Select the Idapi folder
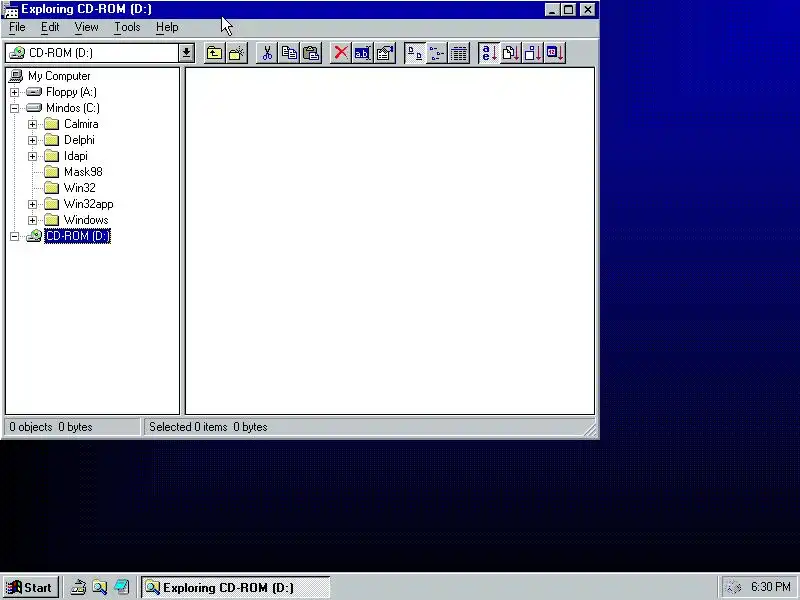The image size is (800, 600). click(x=76, y=156)
